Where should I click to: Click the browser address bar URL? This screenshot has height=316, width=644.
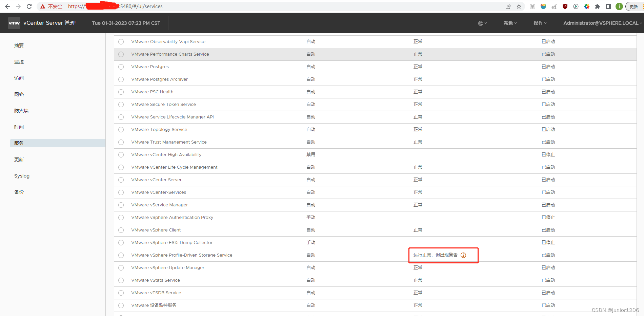tap(115, 6)
